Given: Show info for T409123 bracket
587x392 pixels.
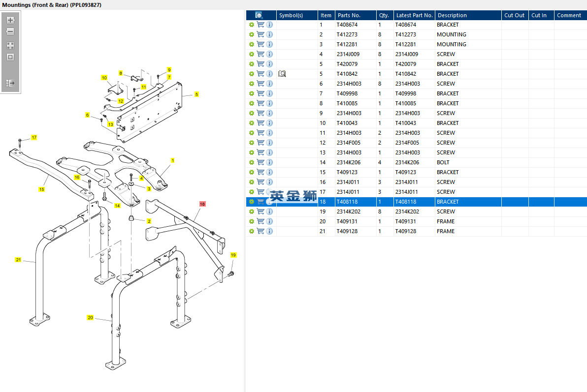Looking at the screenshot, I should click(x=269, y=172).
